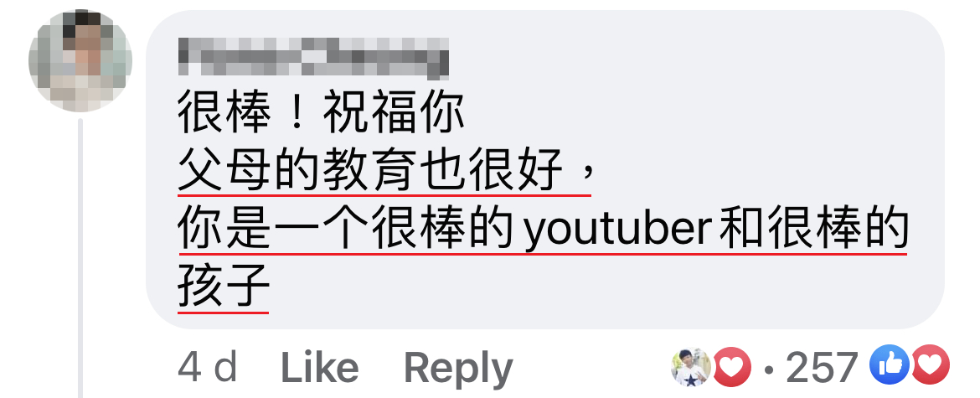The height and width of the screenshot is (398, 980).
Task: Open the 4 d timestamp link
Action: tap(208, 367)
